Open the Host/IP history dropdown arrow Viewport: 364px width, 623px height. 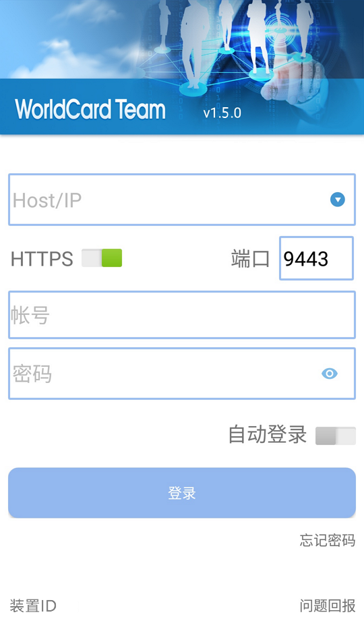click(x=338, y=200)
